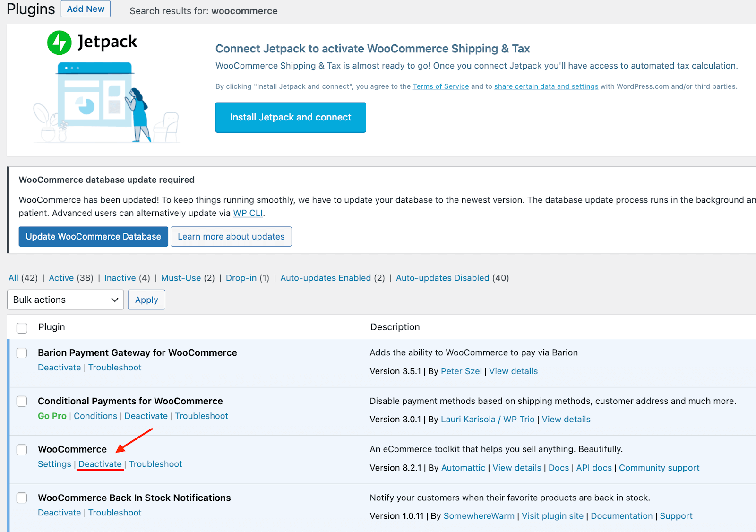Troubleshoot Barion Payment Gateway plugin
Image resolution: width=756 pixels, height=532 pixels.
115,368
